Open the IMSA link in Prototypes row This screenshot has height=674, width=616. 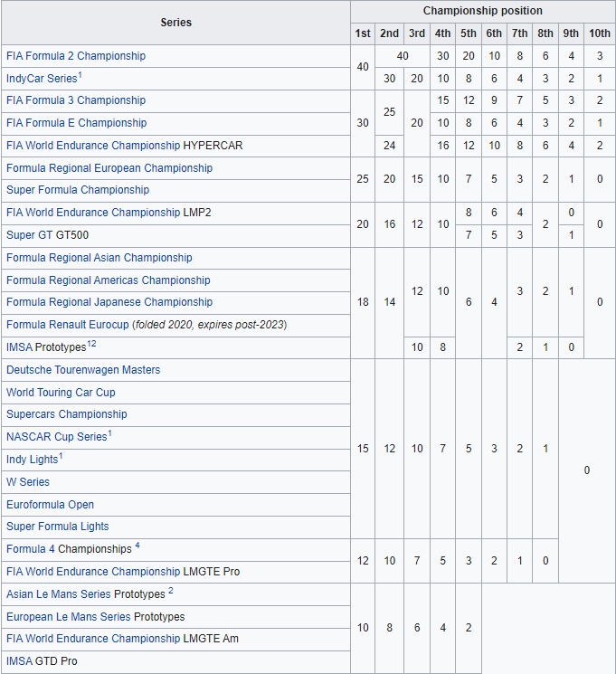(x=19, y=347)
